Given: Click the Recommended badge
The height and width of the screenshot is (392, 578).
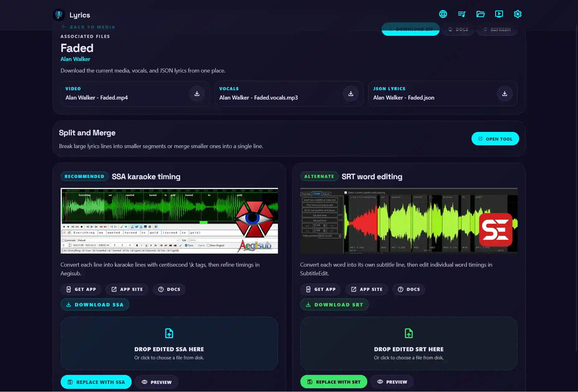Looking at the screenshot, I should 84,176.
